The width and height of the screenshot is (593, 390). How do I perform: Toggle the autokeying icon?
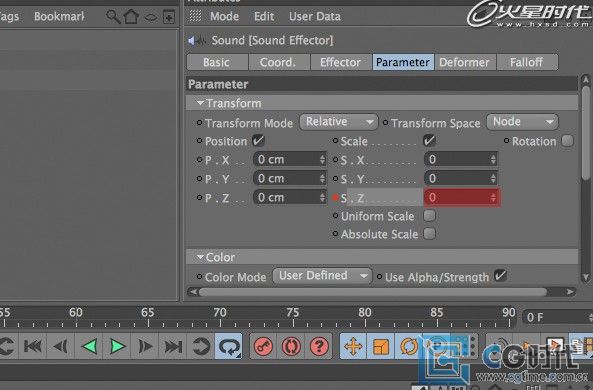coord(291,346)
